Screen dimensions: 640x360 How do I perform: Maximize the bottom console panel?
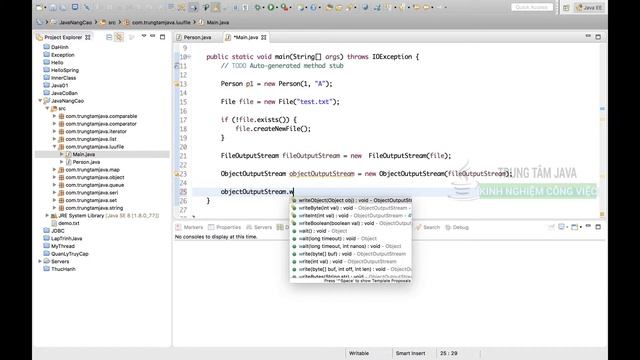click(x=598, y=227)
